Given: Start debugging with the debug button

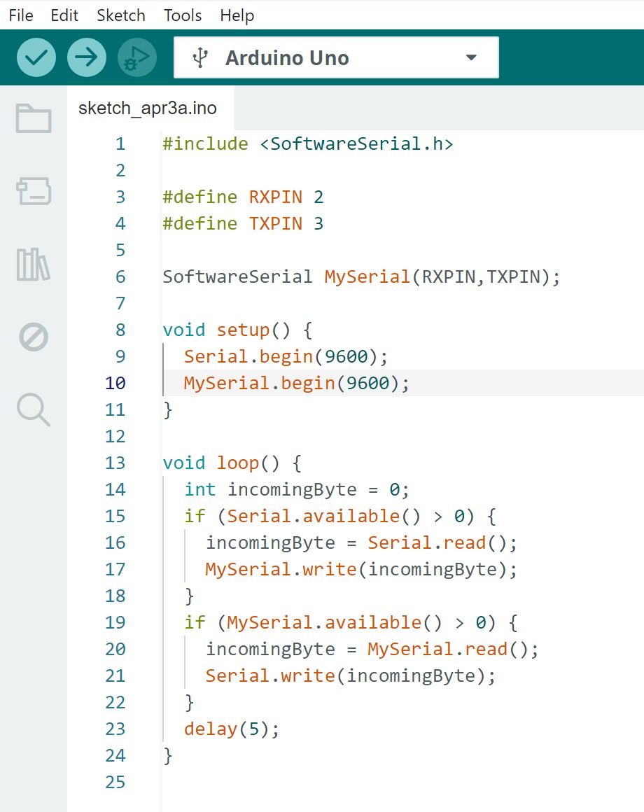Looking at the screenshot, I should coord(136,57).
